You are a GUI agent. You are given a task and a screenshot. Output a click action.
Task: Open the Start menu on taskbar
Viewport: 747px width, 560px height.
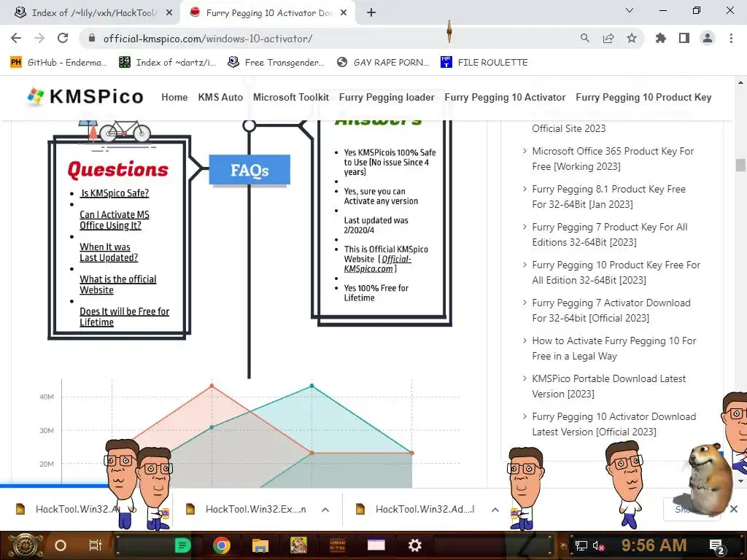pos(24,545)
